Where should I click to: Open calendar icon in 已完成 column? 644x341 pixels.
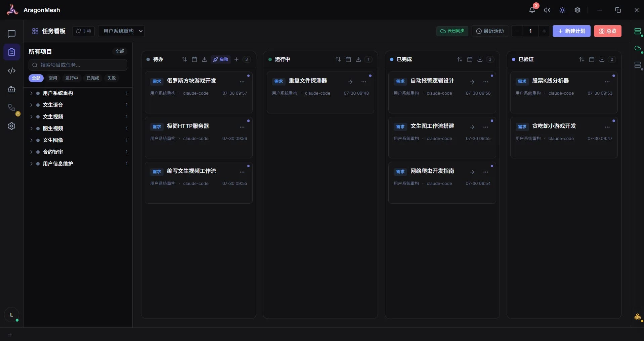[x=470, y=59]
